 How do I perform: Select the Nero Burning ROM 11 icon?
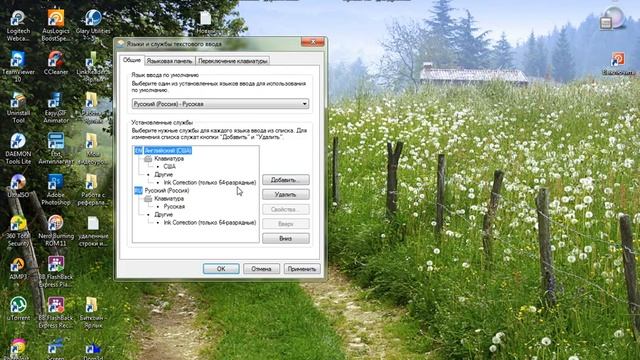point(56,231)
